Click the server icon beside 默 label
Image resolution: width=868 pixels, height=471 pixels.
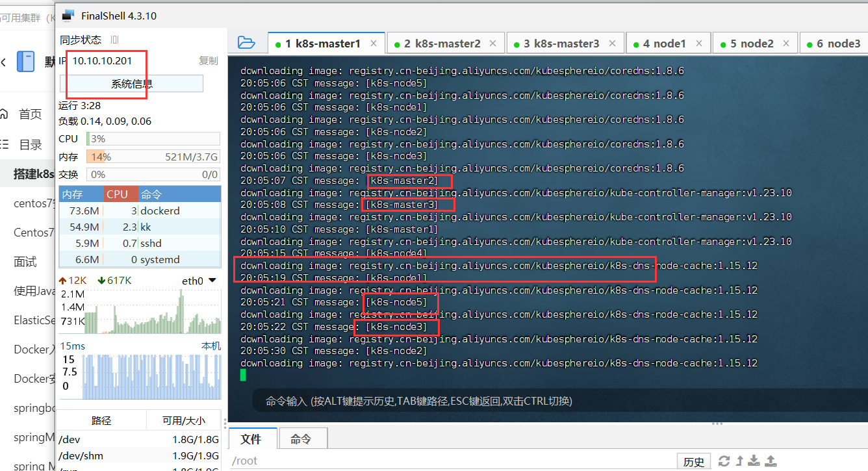[x=25, y=61]
